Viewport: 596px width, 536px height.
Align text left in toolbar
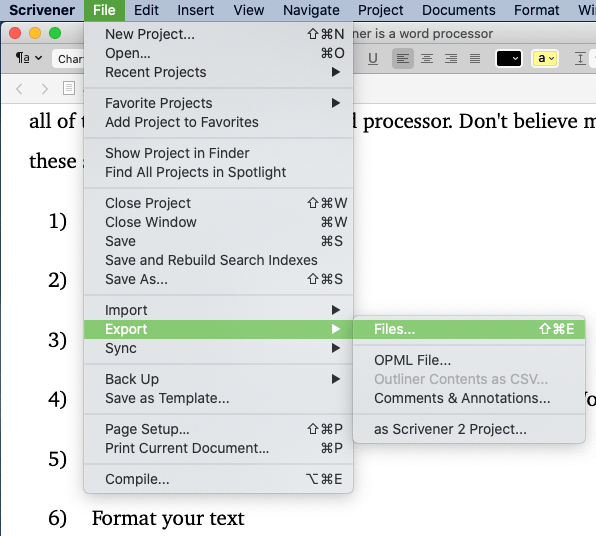(403, 59)
